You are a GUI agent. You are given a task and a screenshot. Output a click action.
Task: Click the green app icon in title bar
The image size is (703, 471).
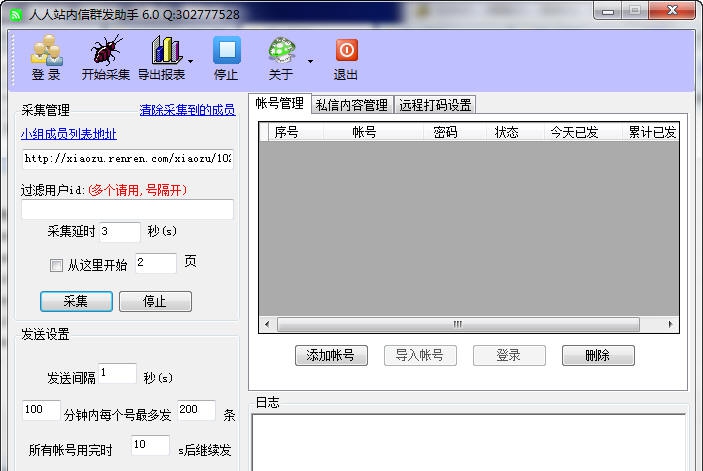coord(16,15)
